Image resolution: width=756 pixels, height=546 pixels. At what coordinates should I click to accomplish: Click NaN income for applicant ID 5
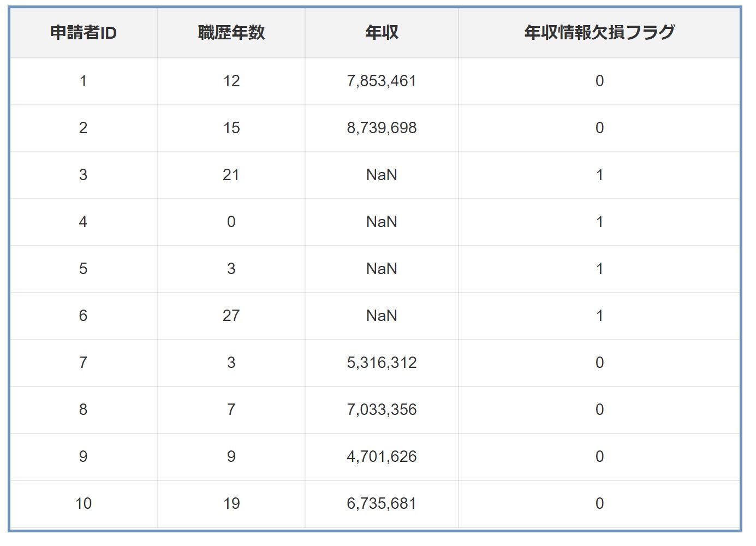[x=382, y=269]
